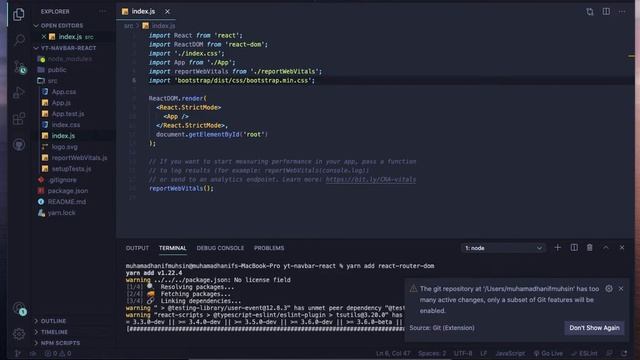The width and height of the screenshot is (640, 360).
Task: Click the errors and warnings status item
Action: pos(58,353)
